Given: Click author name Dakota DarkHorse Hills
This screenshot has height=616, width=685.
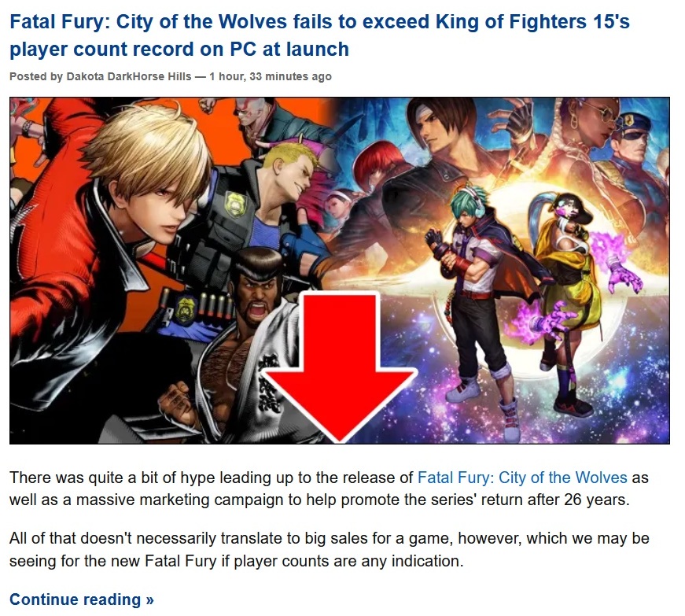Looking at the screenshot, I should point(129,76).
